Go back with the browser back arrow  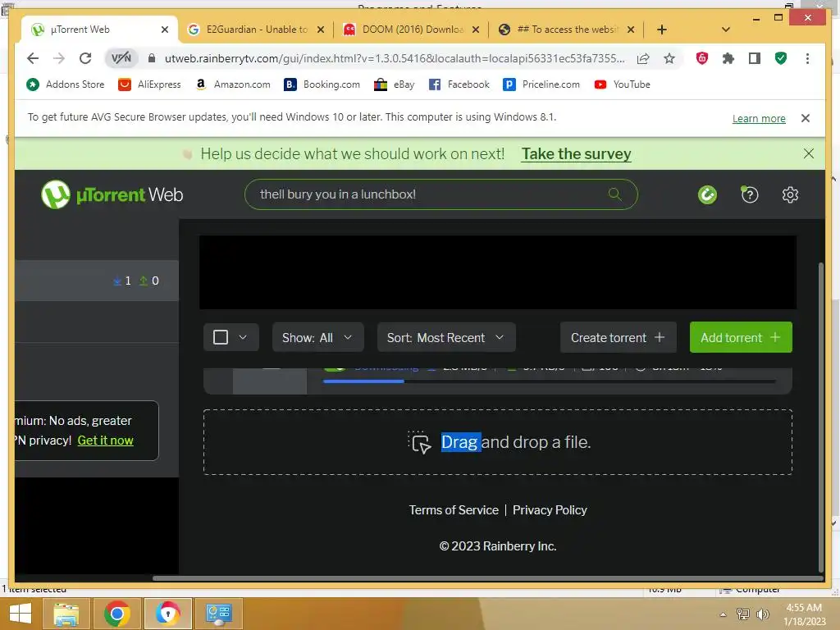[33, 58]
